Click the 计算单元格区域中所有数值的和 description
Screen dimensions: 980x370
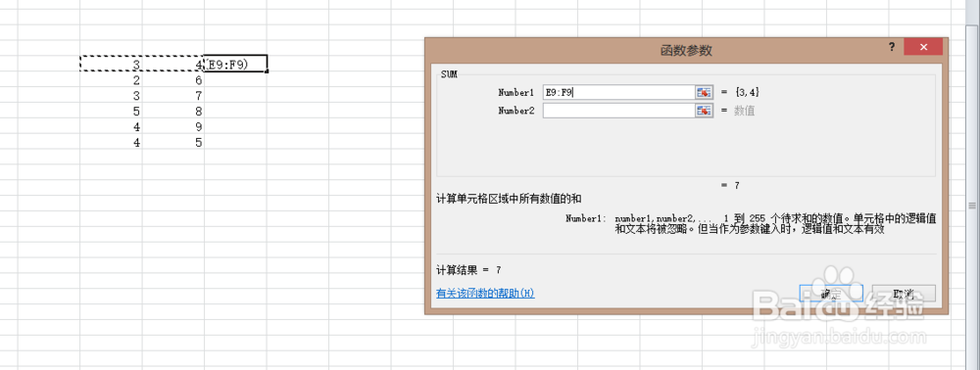(509, 199)
